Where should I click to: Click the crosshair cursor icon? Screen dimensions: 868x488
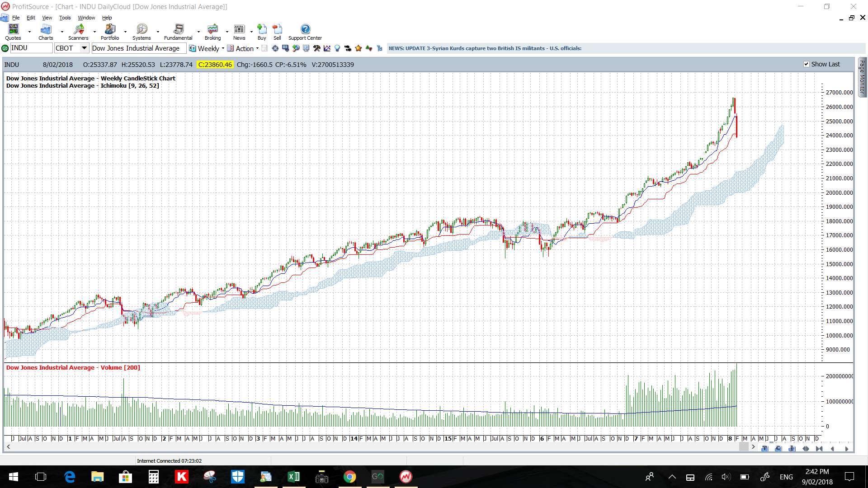pos(275,48)
